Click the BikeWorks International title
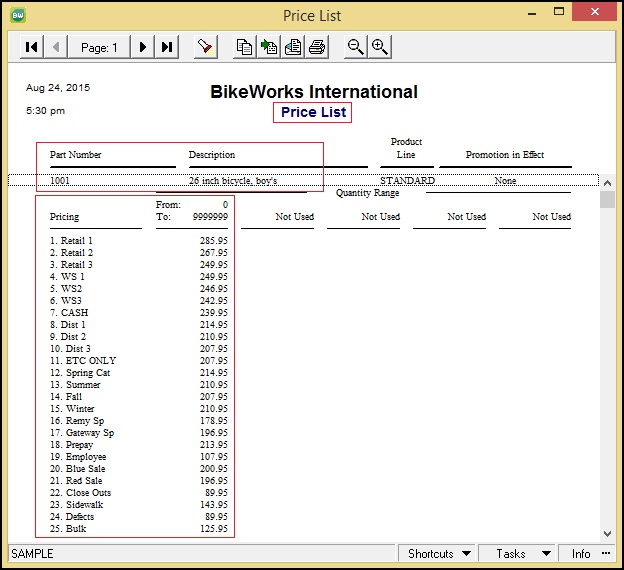 (x=314, y=92)
